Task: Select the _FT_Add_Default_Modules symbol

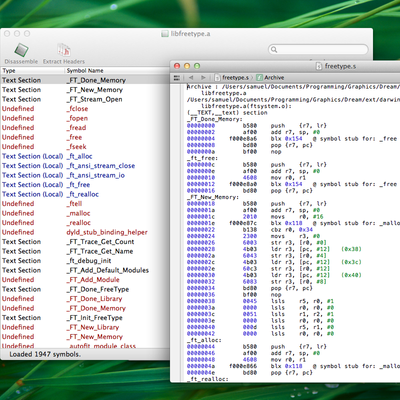Action: coord(85,270)
